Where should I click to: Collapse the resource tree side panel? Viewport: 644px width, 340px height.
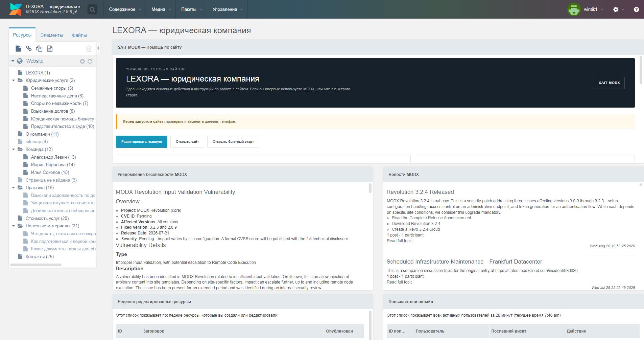point(98,48)
